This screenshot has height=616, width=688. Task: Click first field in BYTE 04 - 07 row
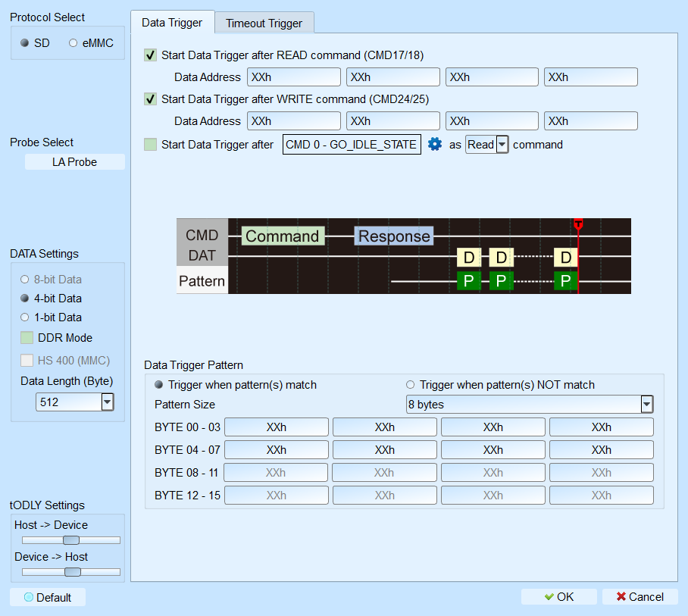pyautogui.click(x=277, y=450)
